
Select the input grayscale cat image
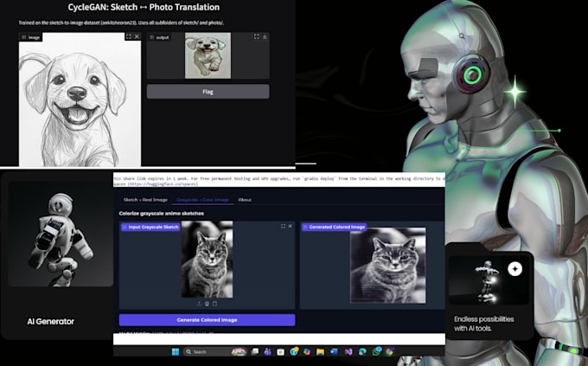point(207,260)
